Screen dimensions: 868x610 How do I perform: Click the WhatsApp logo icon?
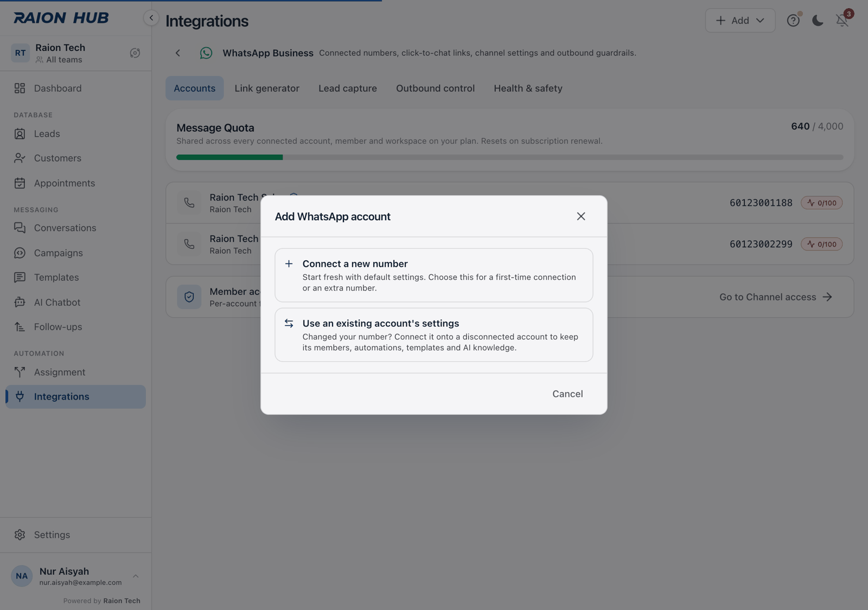[x=206, y=53]
